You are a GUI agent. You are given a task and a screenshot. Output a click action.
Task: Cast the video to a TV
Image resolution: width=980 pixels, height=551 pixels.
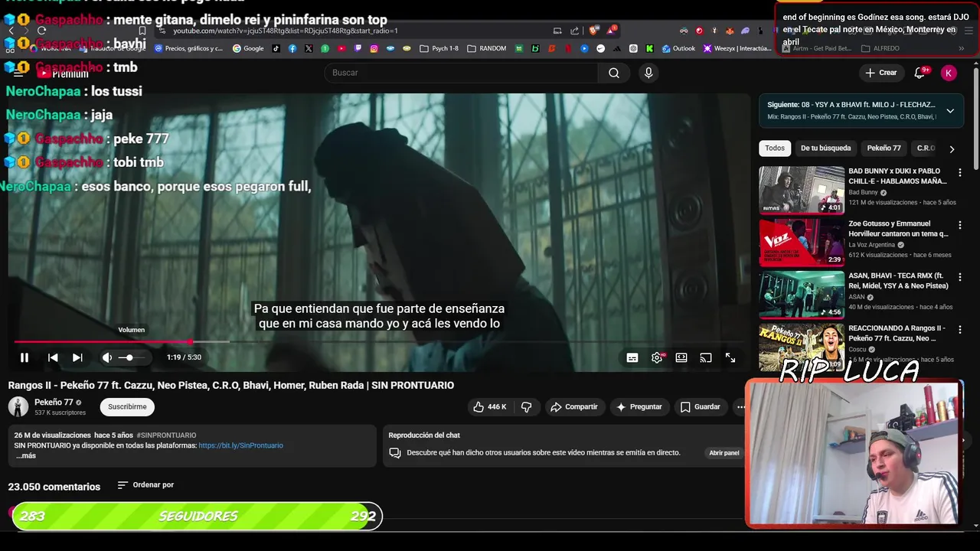click(x=706, y=357)
